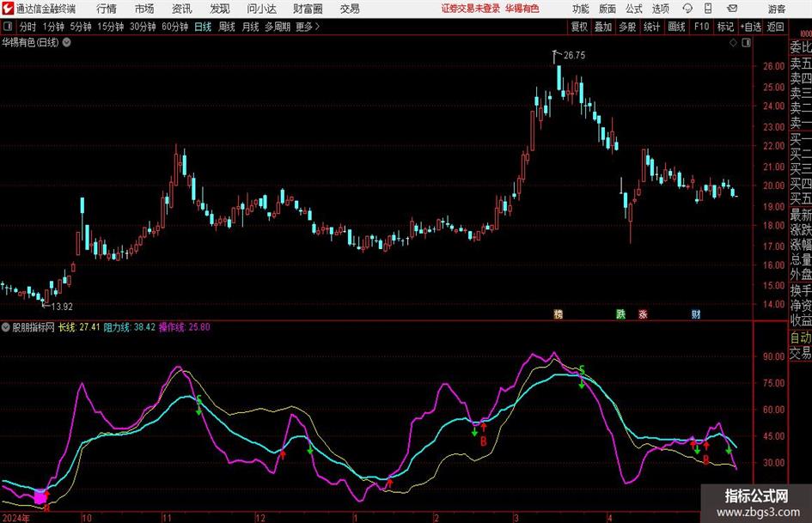Click the 阻力线: 38.42 indicator value
Viewport: 812px width, 523px height.
[129, 326]
